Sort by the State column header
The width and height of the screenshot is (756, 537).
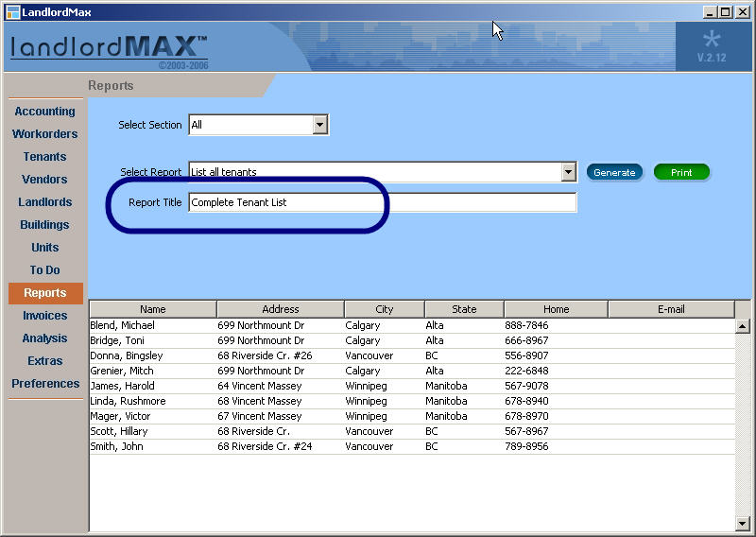(464, 309)
